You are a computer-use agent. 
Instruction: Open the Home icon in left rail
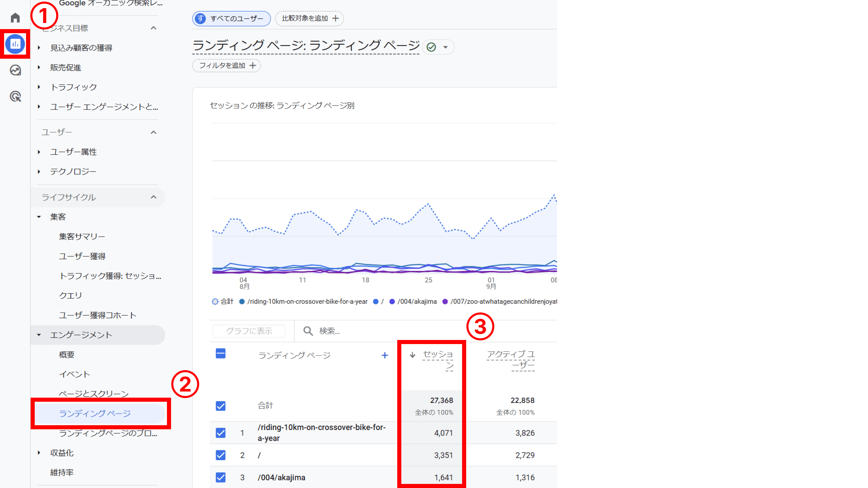click(15, 18)
